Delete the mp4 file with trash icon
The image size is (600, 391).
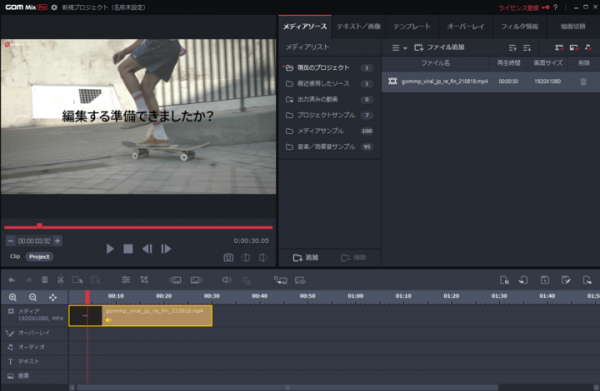(x=583, y=81)
